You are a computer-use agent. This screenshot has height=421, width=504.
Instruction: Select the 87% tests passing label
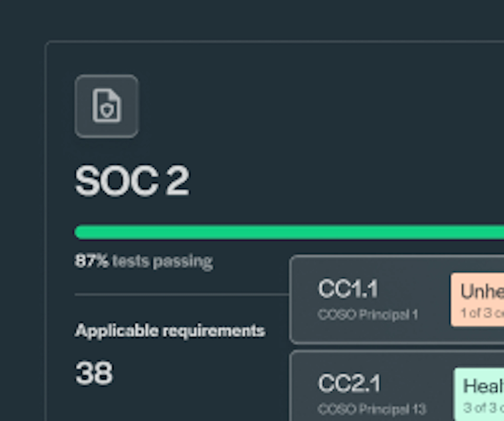pyautogui.click(x=144, y=261)
